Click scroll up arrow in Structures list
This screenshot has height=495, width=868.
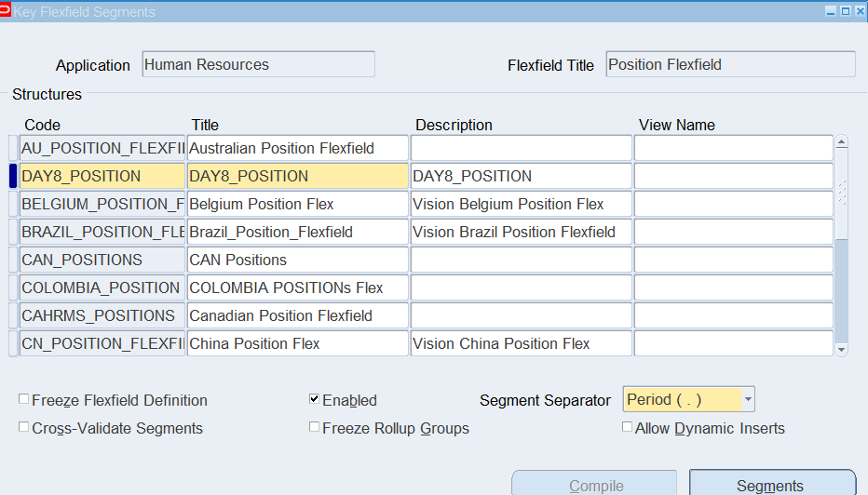pyautogui.click(x=842, y=143)
